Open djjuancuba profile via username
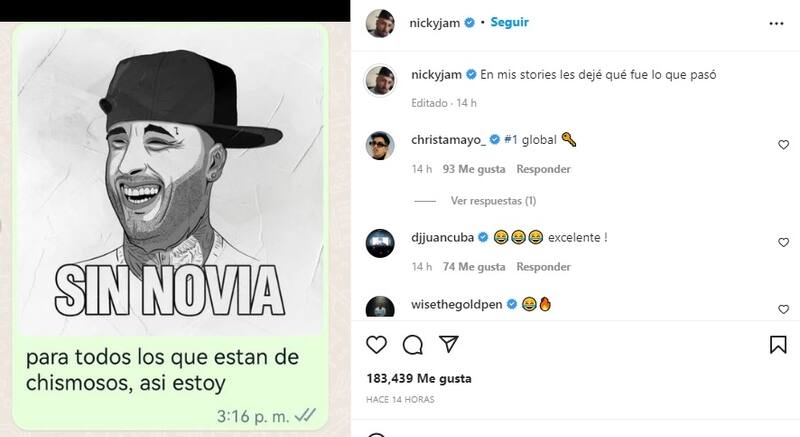The height and width of the screenshot is (437, 800). [442, 238]
